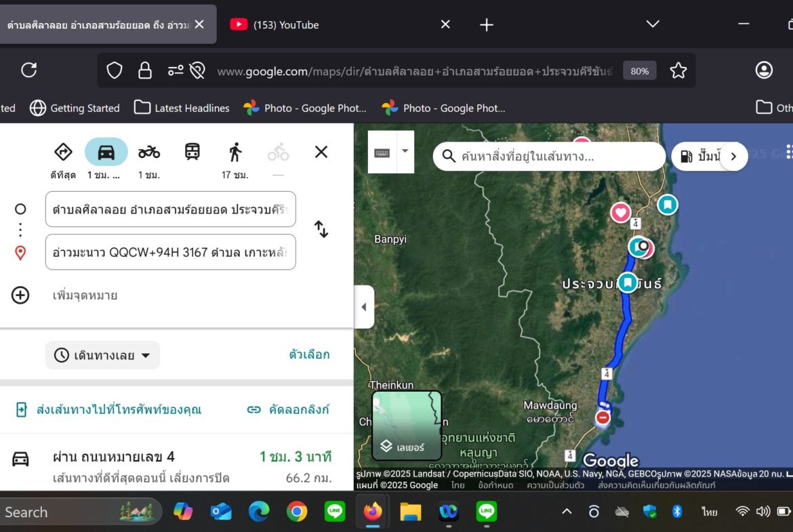Open the Getting Started bookmark
This screenshot has width=793, height=532.
pos(75,108)
